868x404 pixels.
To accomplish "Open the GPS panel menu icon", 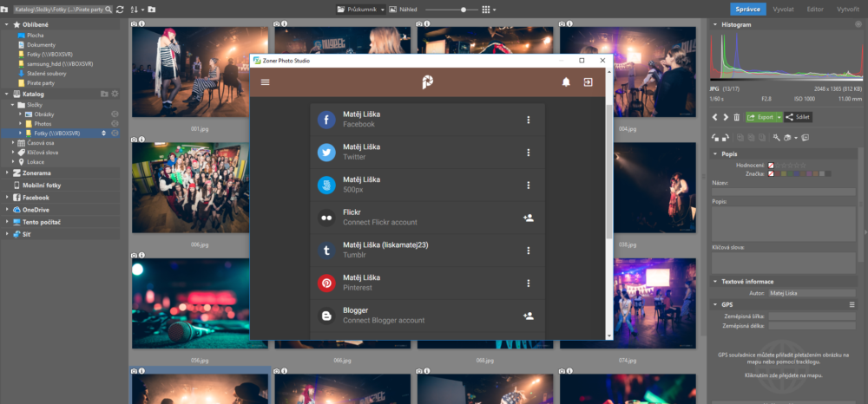I will point(852,304).
